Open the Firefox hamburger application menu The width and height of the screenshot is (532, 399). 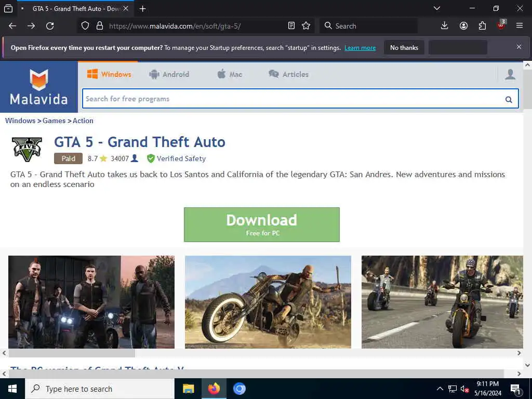coord(520,26)
